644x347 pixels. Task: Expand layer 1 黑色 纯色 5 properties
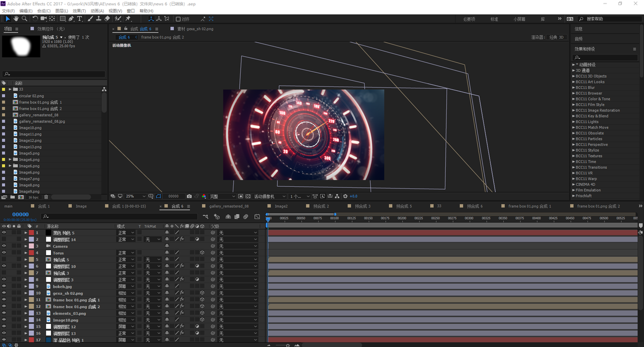click(25, 232)
